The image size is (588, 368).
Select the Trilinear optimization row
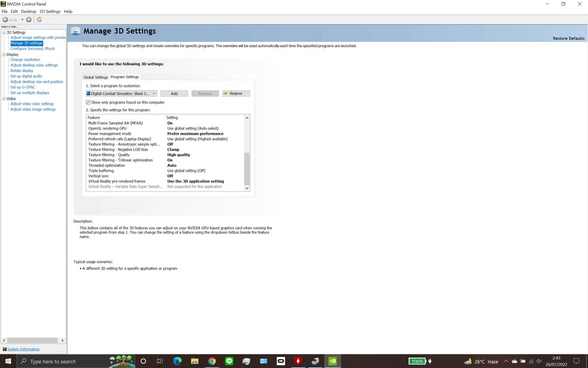click(165, 160)
